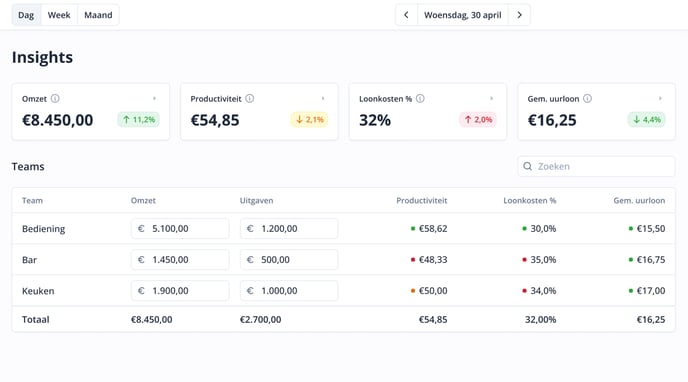688x382 pixels.
Task: Click the info icon beside Productiviteit
Action: (x=250, y=99)
